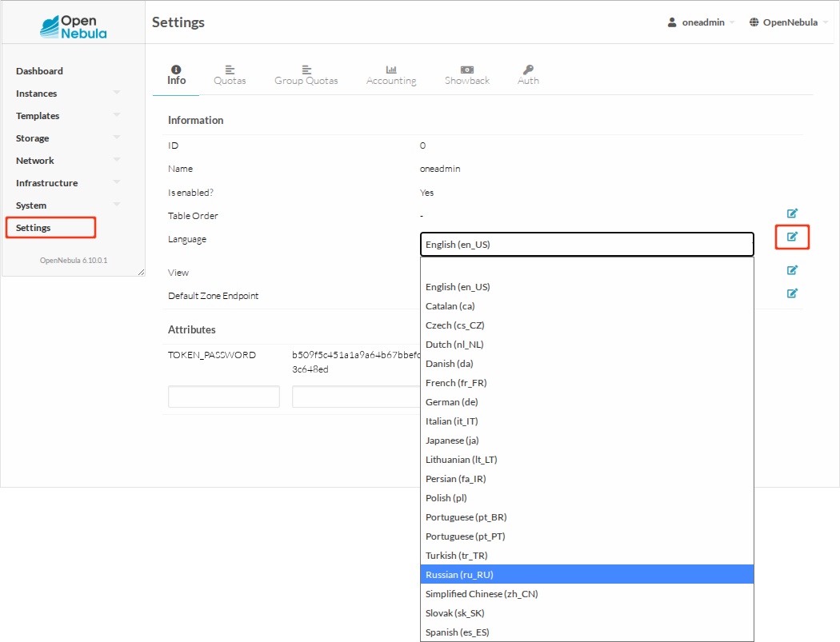Image resolution: width=840 pixels, height=642 pixels.
Task: Edit the Default Zone Endpoint setting
Action: tap(792, 293)
